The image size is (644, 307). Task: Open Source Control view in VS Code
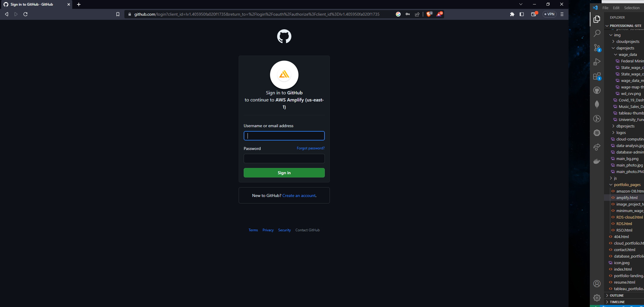(x=597, y=48)
